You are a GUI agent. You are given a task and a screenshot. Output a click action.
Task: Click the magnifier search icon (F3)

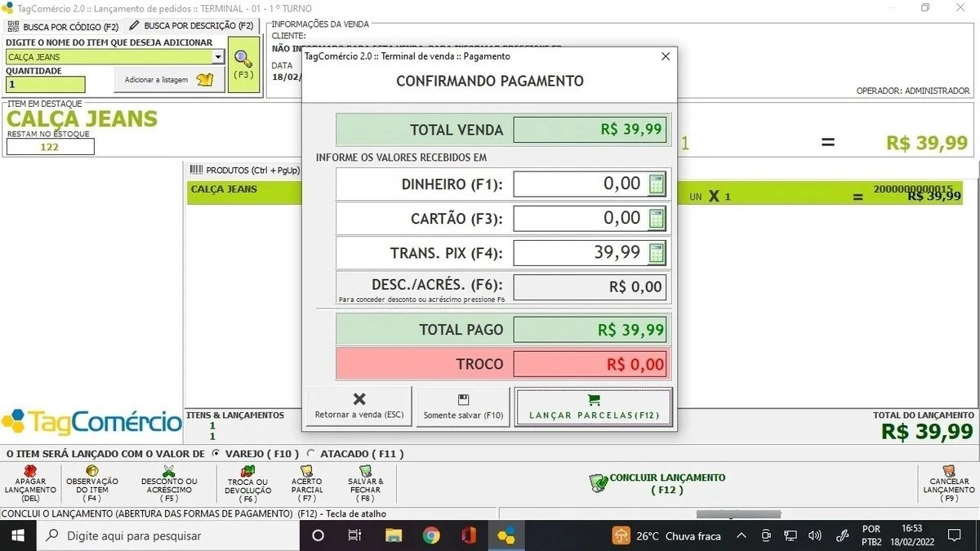(243, 59)
